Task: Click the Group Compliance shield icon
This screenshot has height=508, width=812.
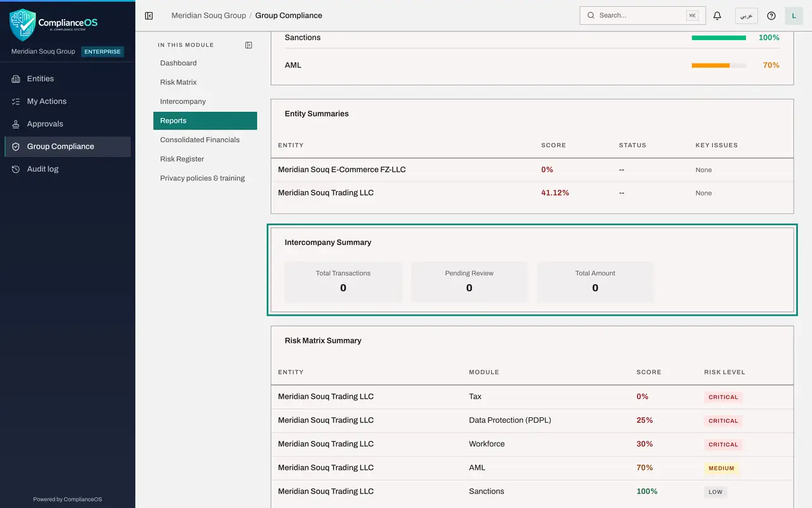Action: pos(16,147)
